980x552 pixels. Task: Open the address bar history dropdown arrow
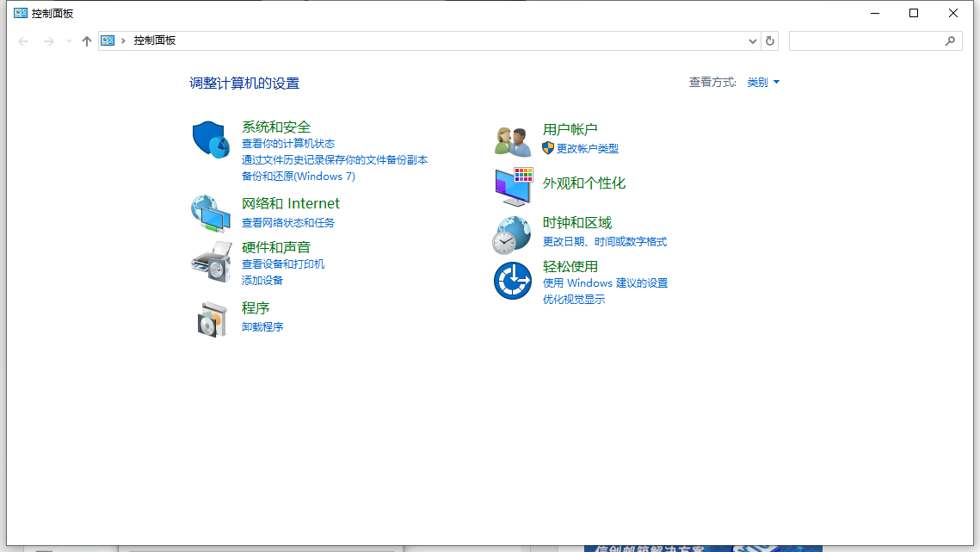[753, 40]
